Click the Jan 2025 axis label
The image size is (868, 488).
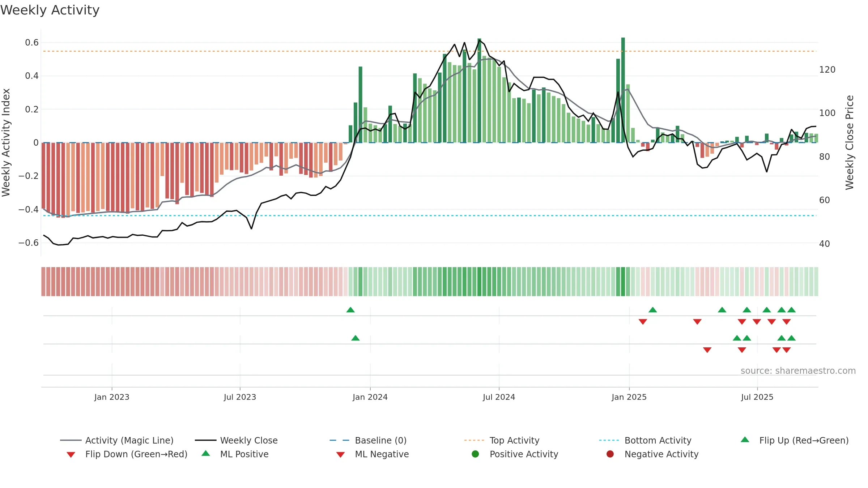coord(629,397)
